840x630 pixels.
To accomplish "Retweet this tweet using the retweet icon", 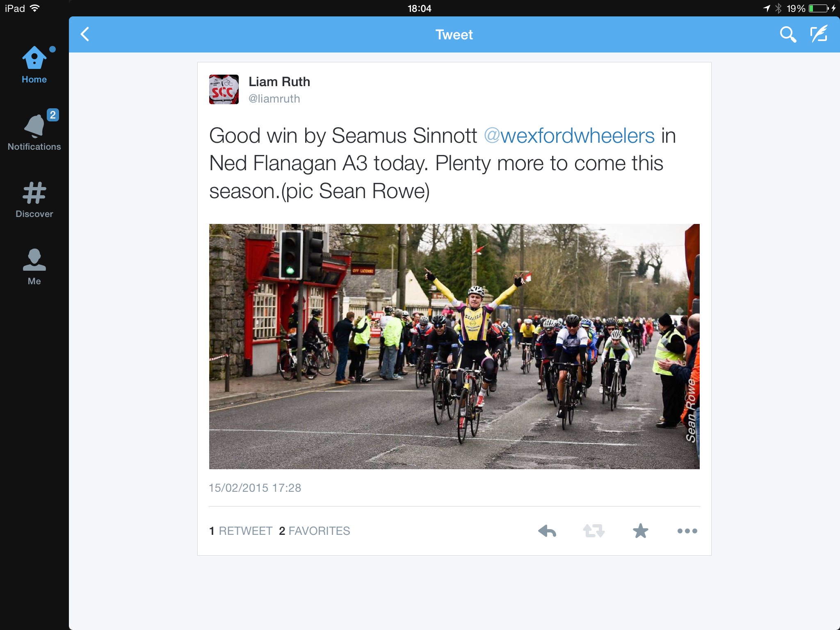I will (593, 531).
